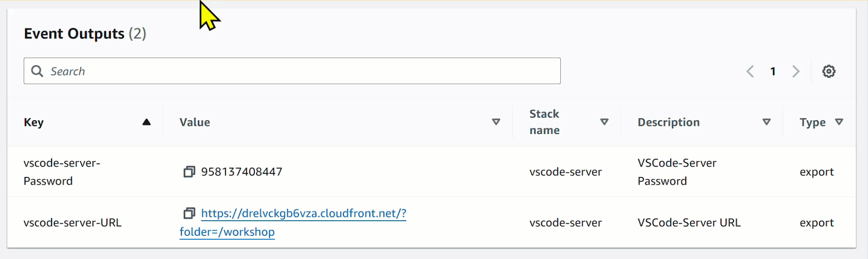Focus the Search outputs field
Image resolution: width=868 pixels, height=259 pixels.
[x=292, y=71]
